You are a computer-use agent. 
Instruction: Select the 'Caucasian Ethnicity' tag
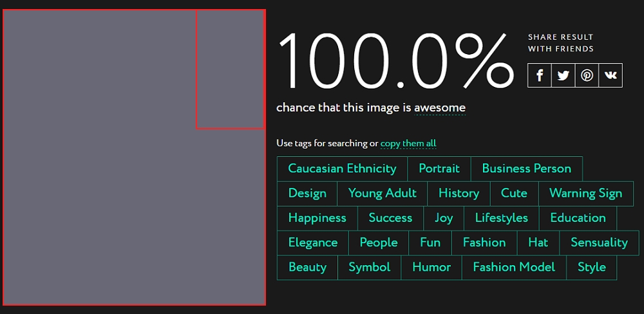click(x=342, y=169)
